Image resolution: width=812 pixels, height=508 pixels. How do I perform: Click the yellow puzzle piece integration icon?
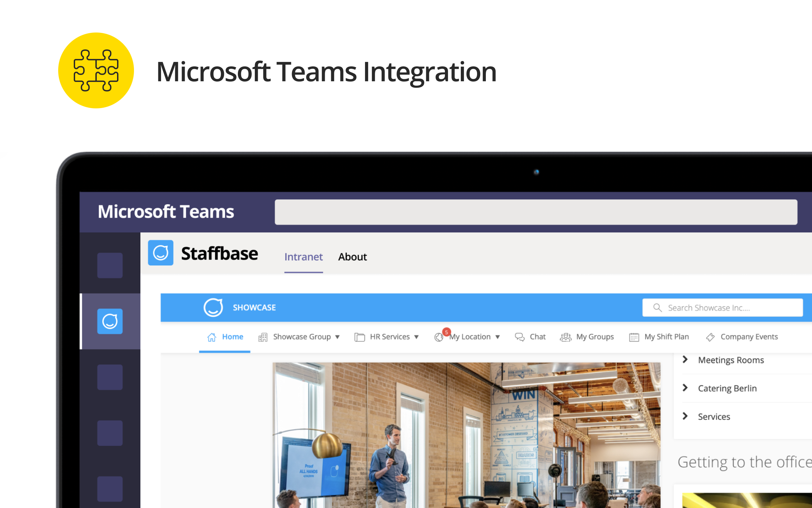(x=96, y=70)
